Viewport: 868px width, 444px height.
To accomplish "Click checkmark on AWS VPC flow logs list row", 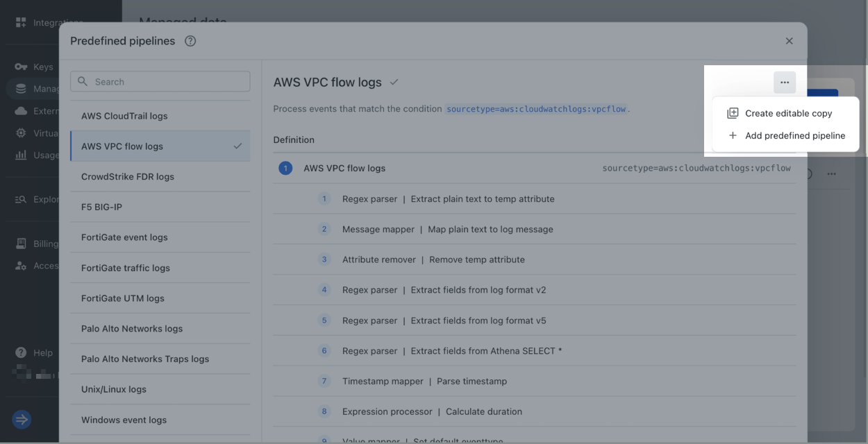I will pos(237,146).
